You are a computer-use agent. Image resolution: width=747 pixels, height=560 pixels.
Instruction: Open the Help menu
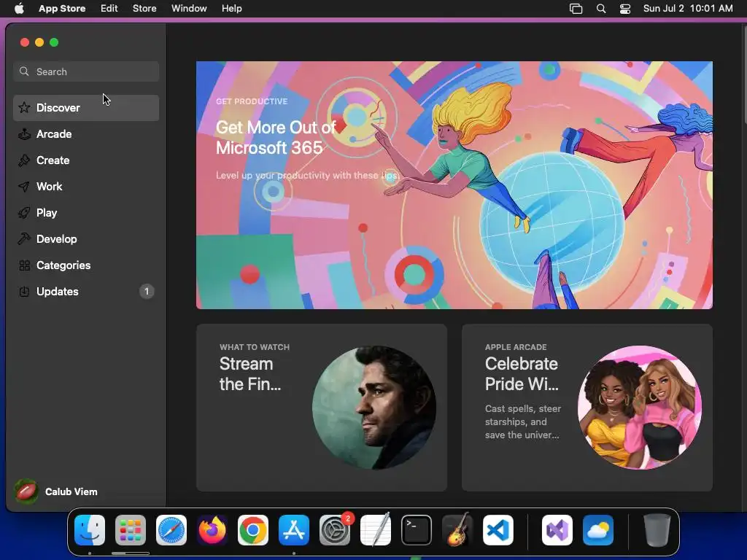pos(231,8)
